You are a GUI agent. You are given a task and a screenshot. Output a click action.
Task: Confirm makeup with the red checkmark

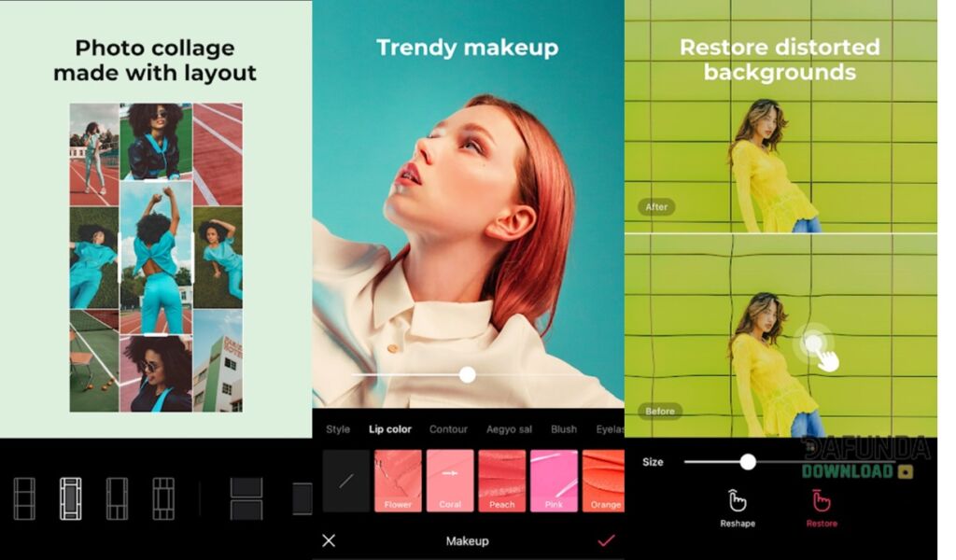click(x=606, y=540)
